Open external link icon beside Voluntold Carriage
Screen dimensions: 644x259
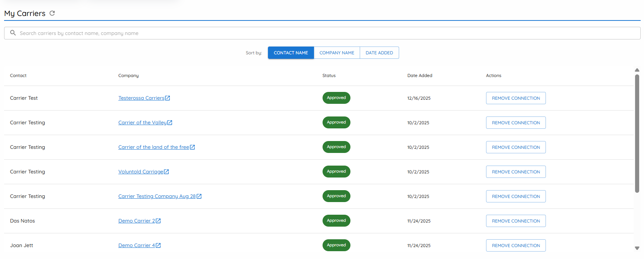coord(166,172)
